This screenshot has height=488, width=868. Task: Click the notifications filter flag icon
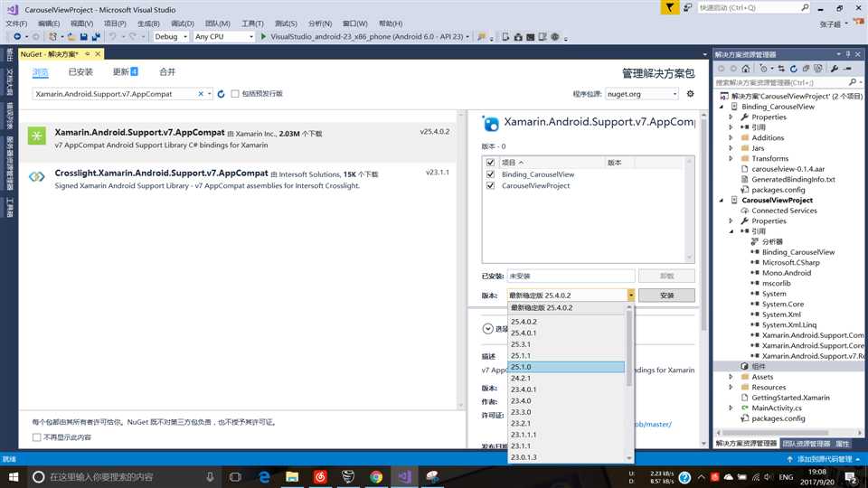pos(669,8)
